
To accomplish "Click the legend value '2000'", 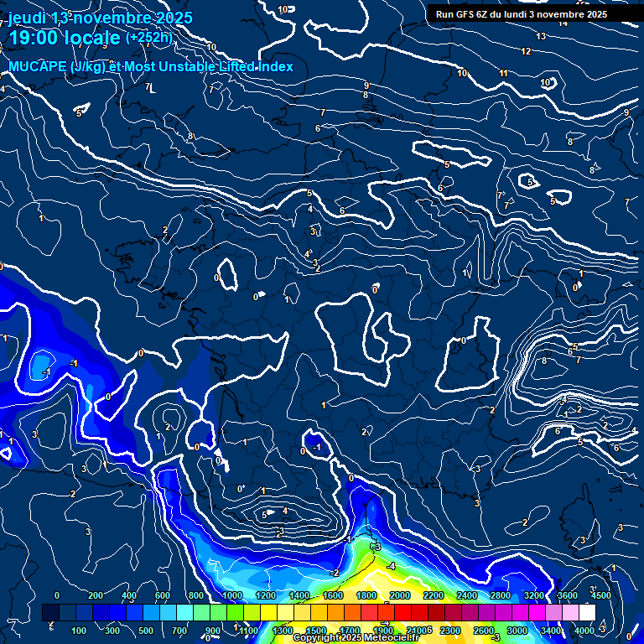I will (x=400, y=595).
